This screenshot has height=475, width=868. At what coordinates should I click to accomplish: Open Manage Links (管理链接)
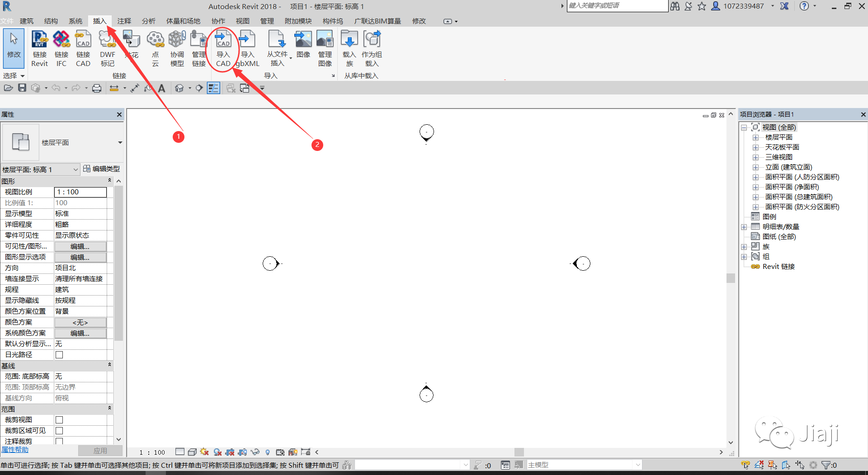pos(199,48)
